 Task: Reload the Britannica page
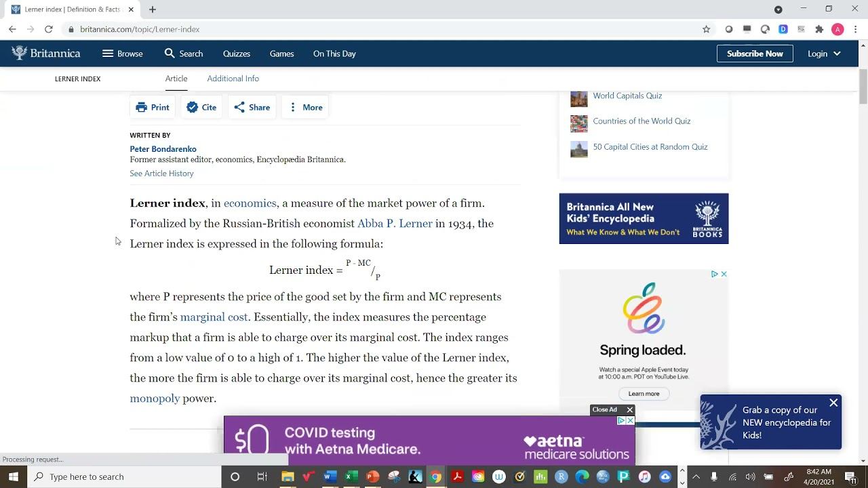pos(49,29)
